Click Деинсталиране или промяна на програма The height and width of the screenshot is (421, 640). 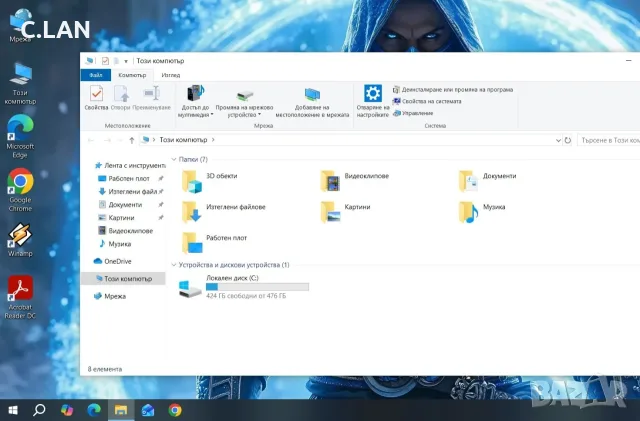click(x=453, y=89)
